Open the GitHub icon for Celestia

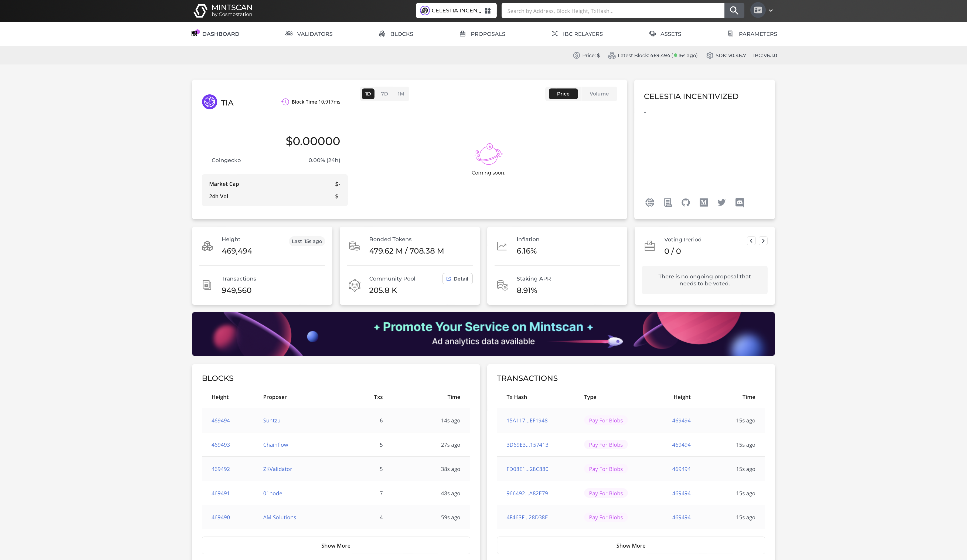coord(686,203)
